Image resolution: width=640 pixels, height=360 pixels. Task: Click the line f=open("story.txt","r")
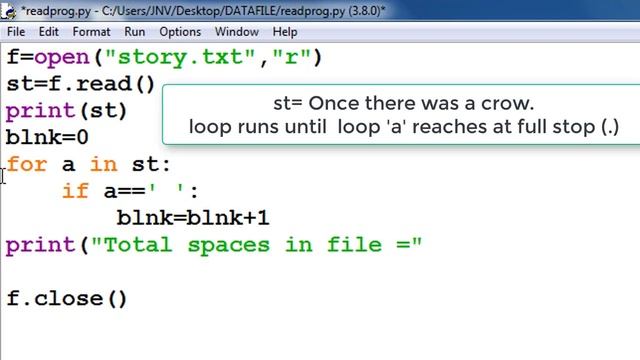click(x=164, y=57)
